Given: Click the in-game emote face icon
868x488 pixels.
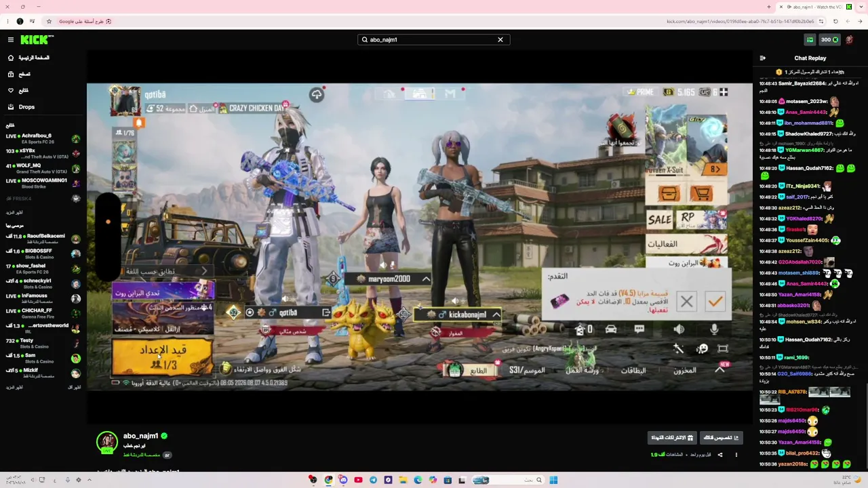Looking at the screenshot, I should click(702, 348).
